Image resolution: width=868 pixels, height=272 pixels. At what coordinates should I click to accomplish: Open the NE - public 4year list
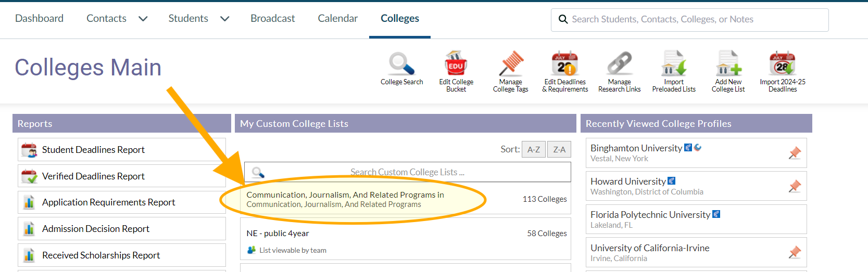[278, 234]
